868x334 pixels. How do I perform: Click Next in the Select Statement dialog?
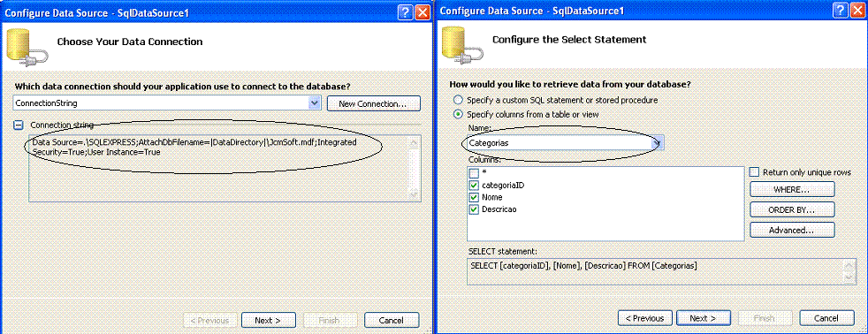tap(703, 318)
